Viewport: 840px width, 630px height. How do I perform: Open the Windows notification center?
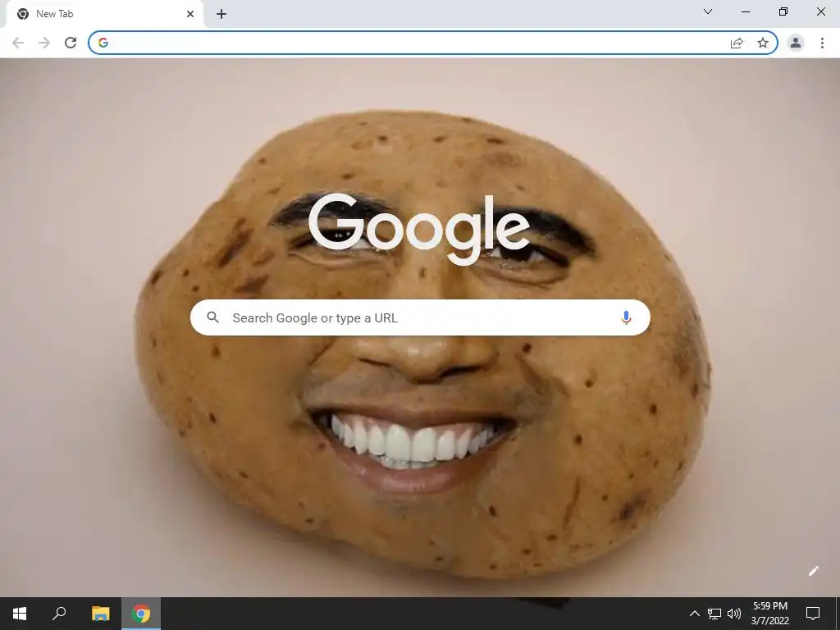(x=813, y=614)
